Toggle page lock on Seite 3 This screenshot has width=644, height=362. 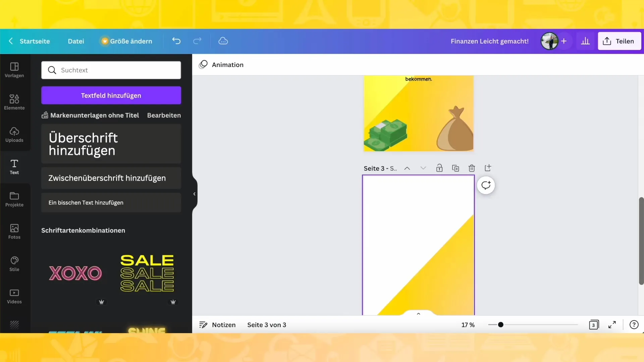(439, 168)
